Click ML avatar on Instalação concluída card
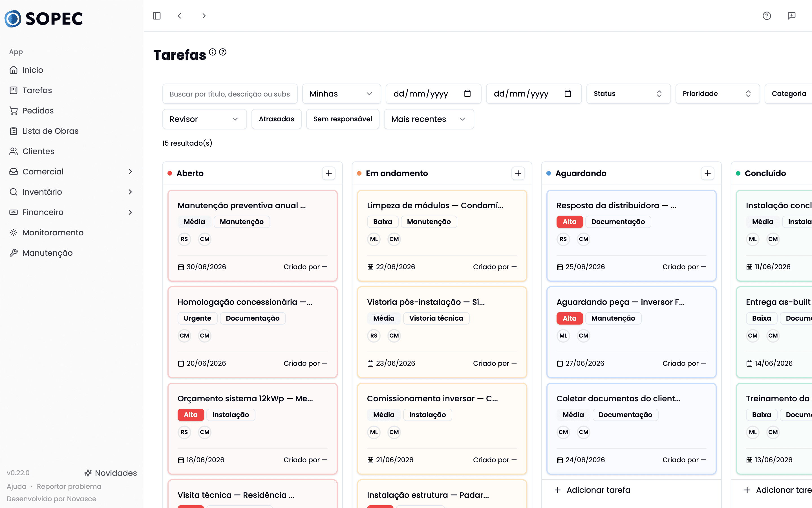812x508 pixels. (x=753, y=239)
